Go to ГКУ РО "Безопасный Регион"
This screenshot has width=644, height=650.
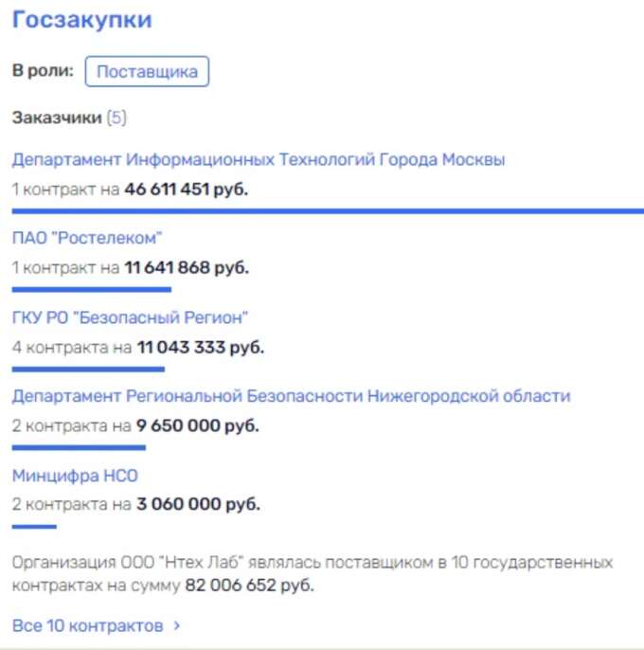click(x=131, y=316)
